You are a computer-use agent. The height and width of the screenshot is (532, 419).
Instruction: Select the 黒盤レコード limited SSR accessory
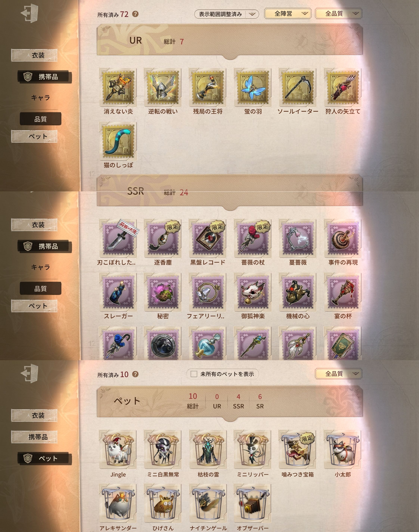point(208,238)
